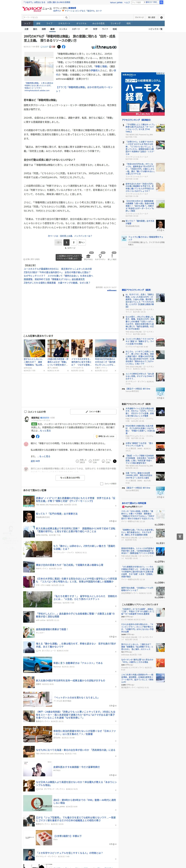React with the 学びがある graduation cap icon

point(89,256)
